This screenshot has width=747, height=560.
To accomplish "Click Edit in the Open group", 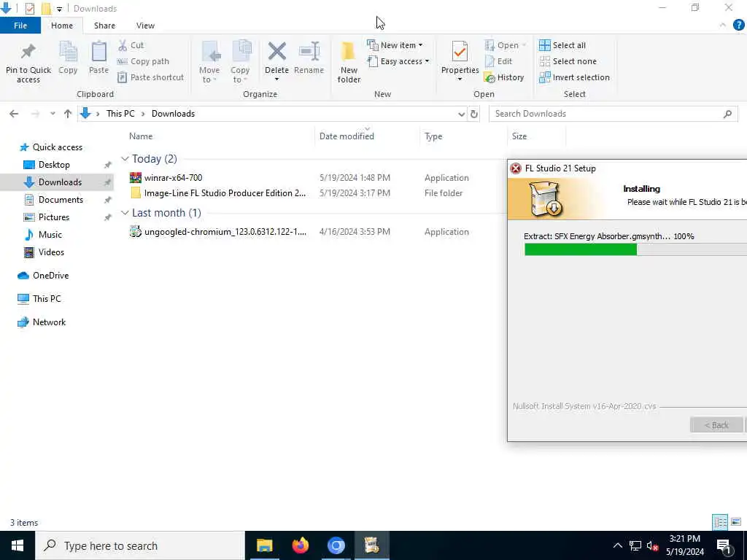I will coord(499,61).
